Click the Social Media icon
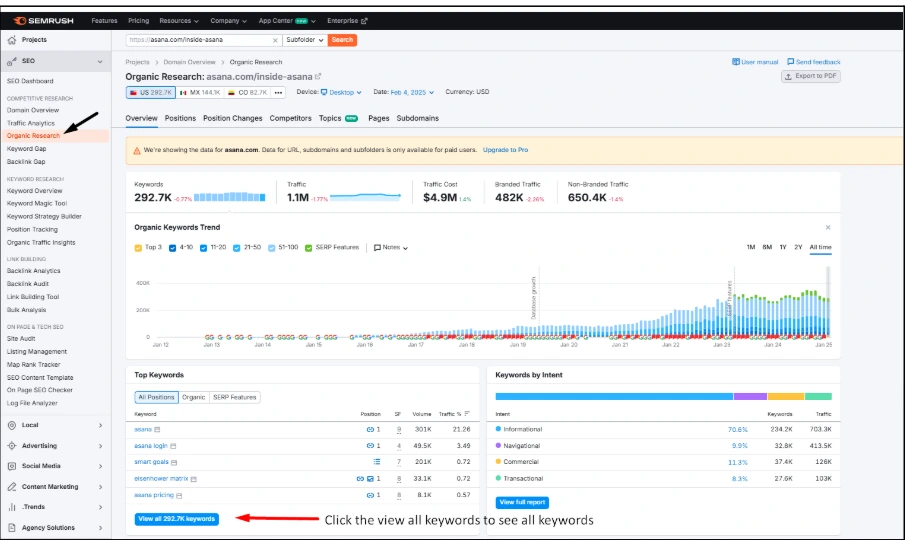906x541 pixels. coord(12,466)
